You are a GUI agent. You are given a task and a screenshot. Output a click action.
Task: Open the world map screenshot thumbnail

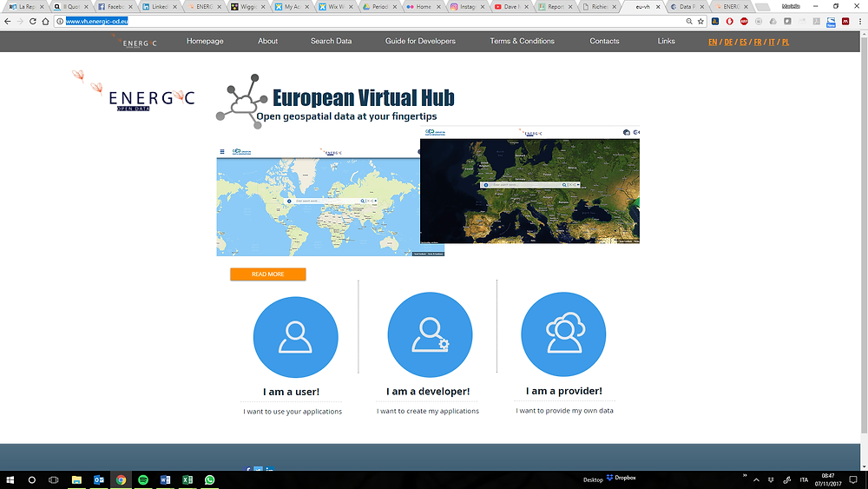[319, 202]
